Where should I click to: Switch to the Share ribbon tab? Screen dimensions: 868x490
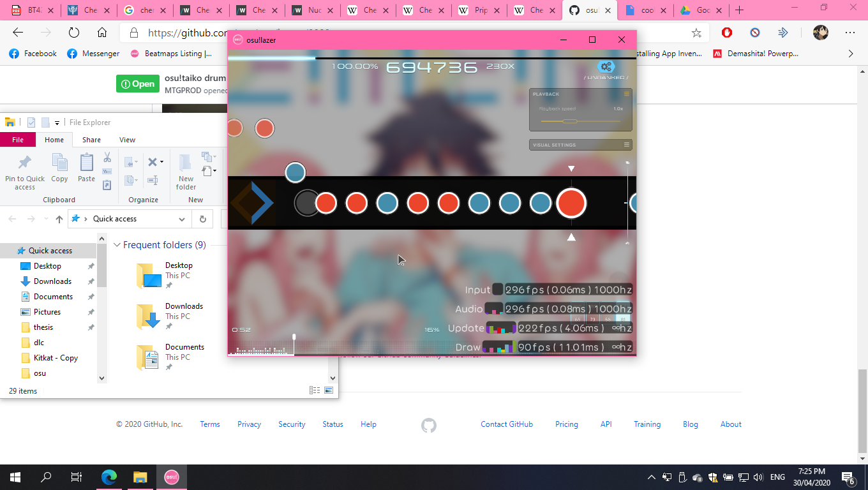click(x=91, y=140)
